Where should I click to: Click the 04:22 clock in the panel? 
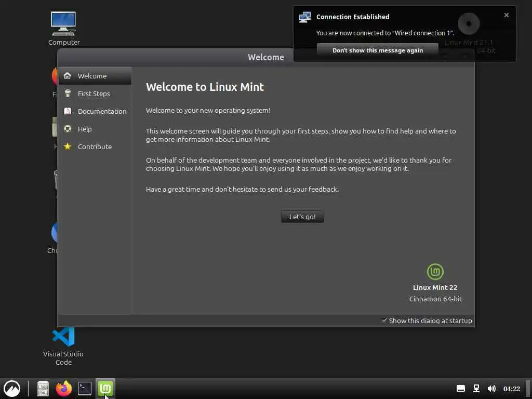(x=512, y=389)
